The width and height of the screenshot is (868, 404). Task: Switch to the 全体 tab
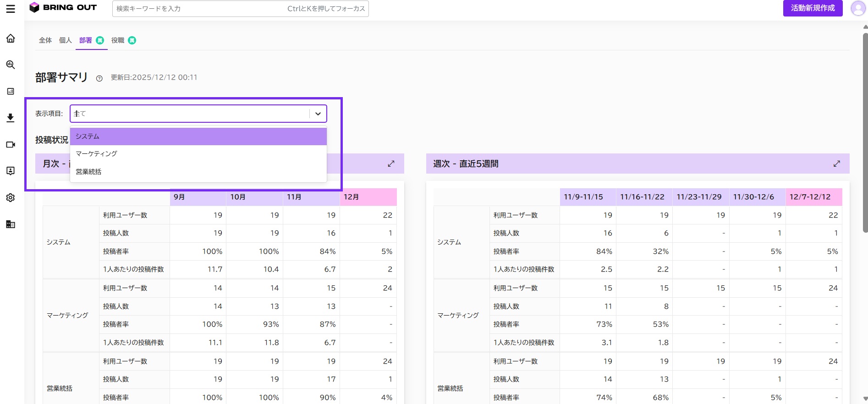[x=45, y=40]
